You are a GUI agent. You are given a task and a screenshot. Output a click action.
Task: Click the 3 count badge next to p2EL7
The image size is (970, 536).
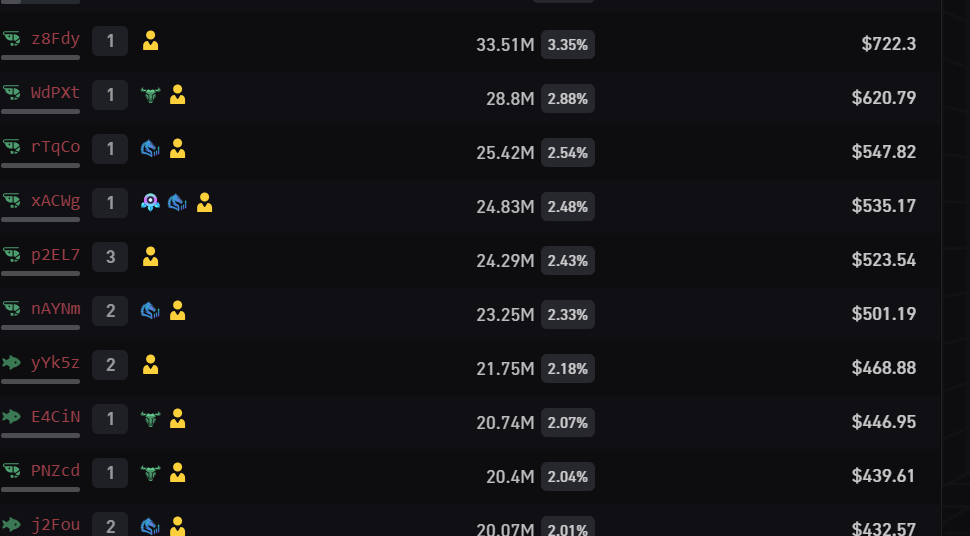click(x=110, y=257)
